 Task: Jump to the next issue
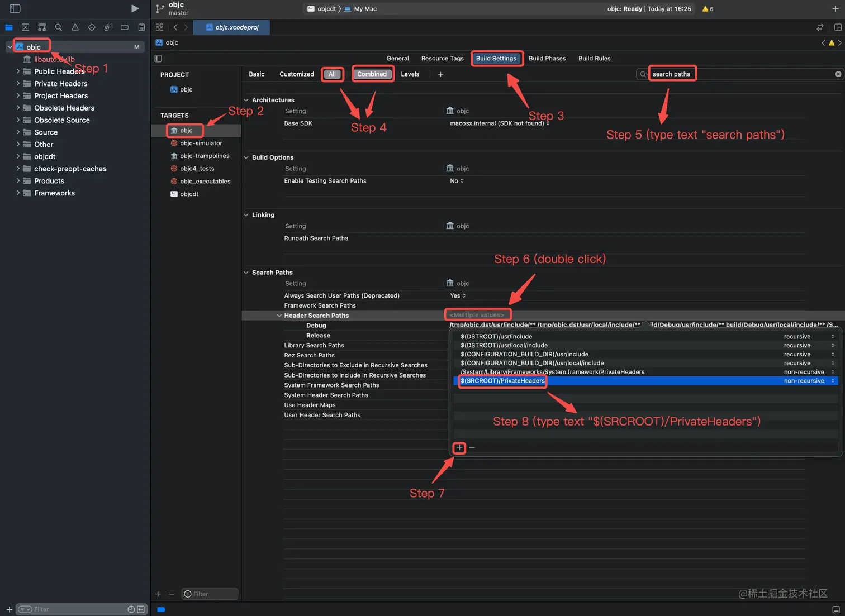point(839,43)
